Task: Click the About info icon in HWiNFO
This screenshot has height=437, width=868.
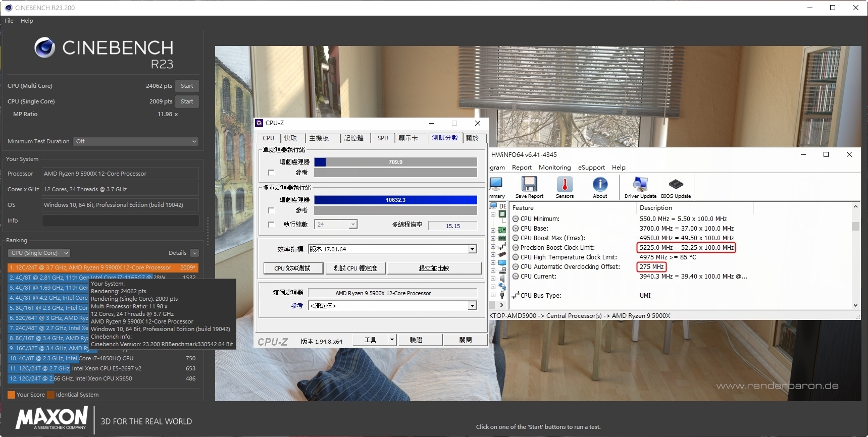Action: pyautogui.click(x=600, y=187)
